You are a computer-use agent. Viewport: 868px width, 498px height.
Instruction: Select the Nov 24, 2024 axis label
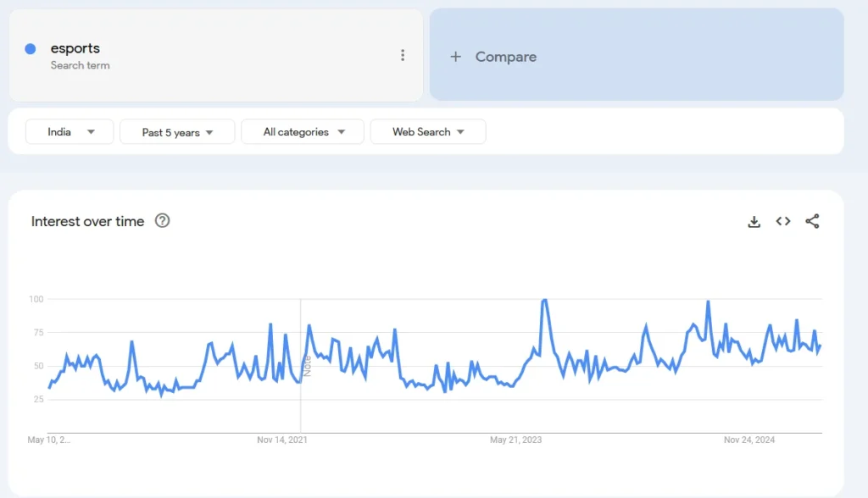[x=749, y=440]
